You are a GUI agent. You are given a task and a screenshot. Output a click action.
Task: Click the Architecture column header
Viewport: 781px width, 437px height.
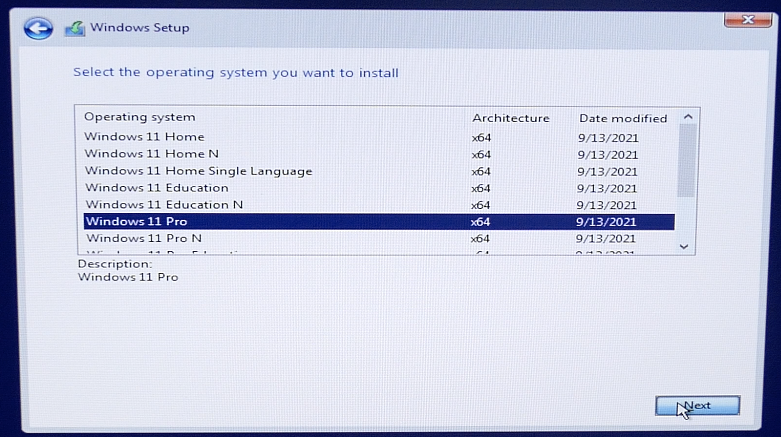click(x=511, y=118)
